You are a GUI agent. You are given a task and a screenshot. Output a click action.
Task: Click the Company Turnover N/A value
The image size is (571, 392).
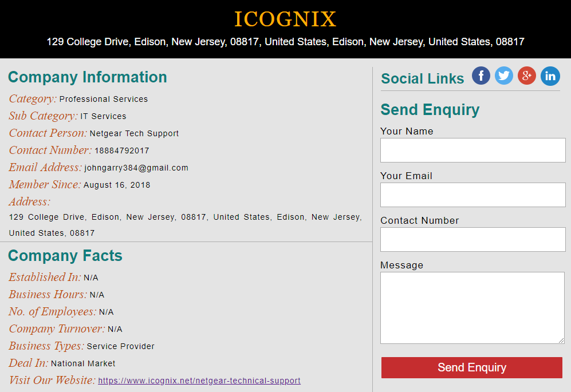click(115, 329)
